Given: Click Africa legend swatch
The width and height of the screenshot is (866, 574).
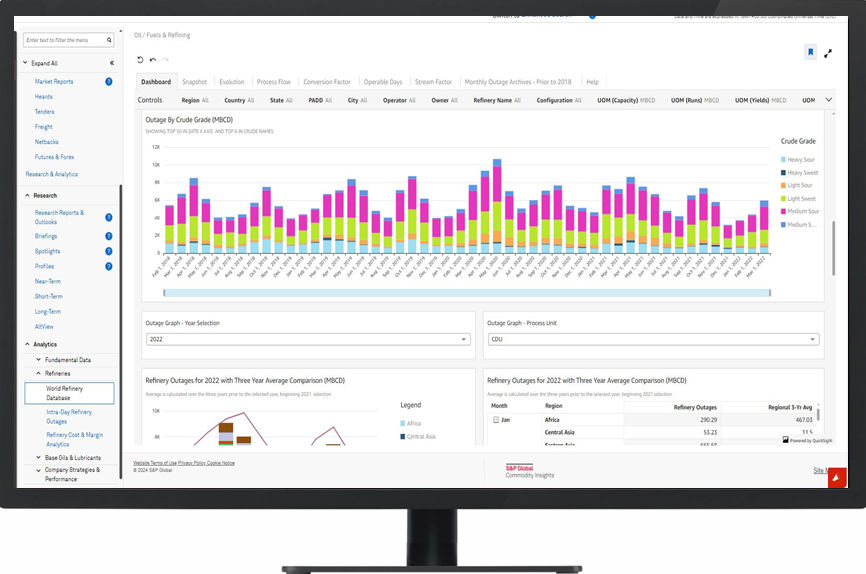Looking at the screenshot, I should pyautogui.click(x=403, y=423).
